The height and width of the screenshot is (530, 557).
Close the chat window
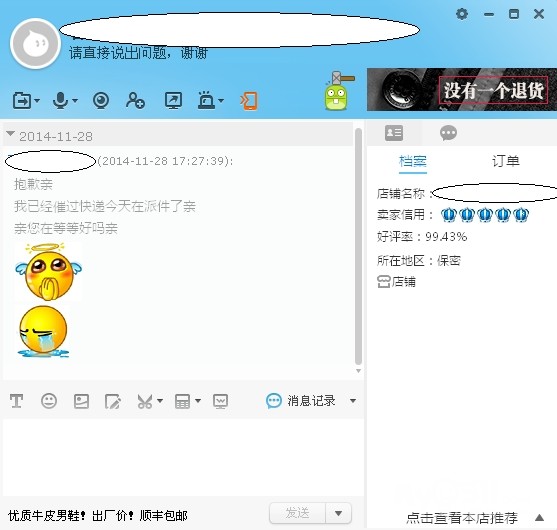pyautogui.click(x=539, y=14)
